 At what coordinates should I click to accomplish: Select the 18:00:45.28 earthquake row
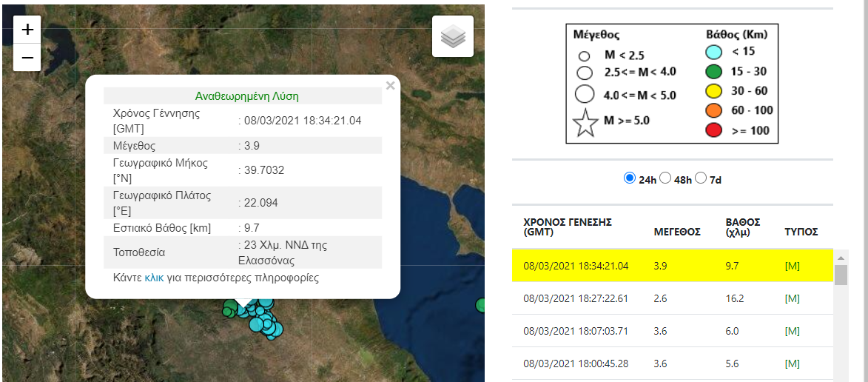(576, 363)
